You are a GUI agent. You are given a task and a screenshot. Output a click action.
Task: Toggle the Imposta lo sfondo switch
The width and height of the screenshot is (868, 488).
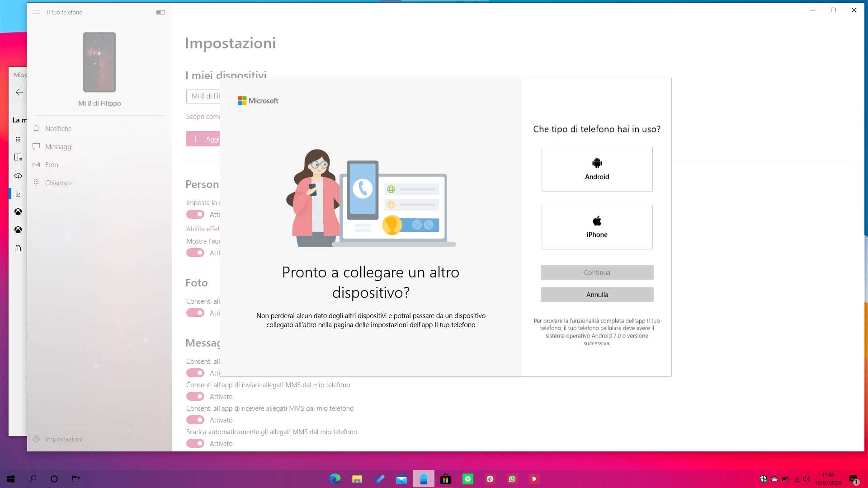[x=195, y=214]
